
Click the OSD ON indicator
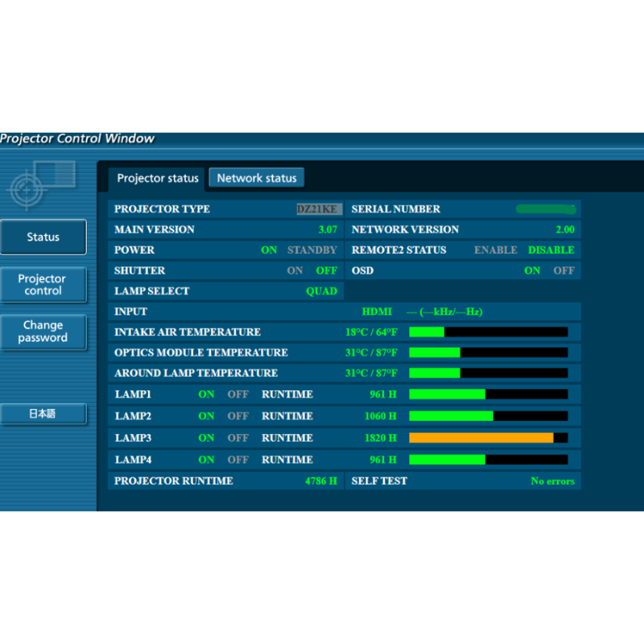tap(532, 271)
